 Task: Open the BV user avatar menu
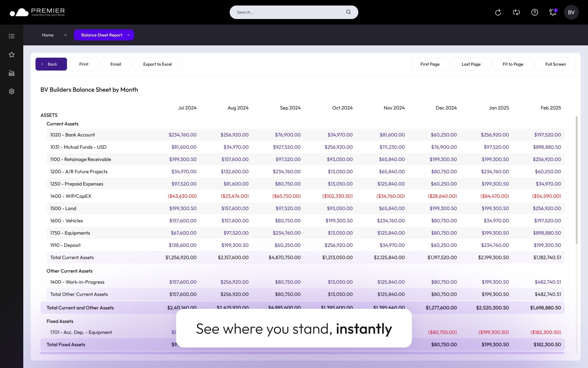[x=571, y=12]
